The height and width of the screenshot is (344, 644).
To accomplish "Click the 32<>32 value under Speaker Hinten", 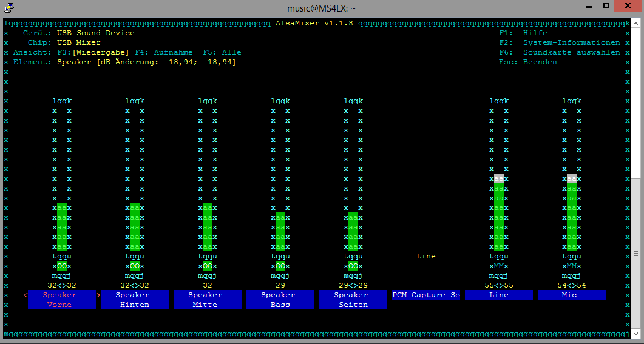I will (135, 285).
